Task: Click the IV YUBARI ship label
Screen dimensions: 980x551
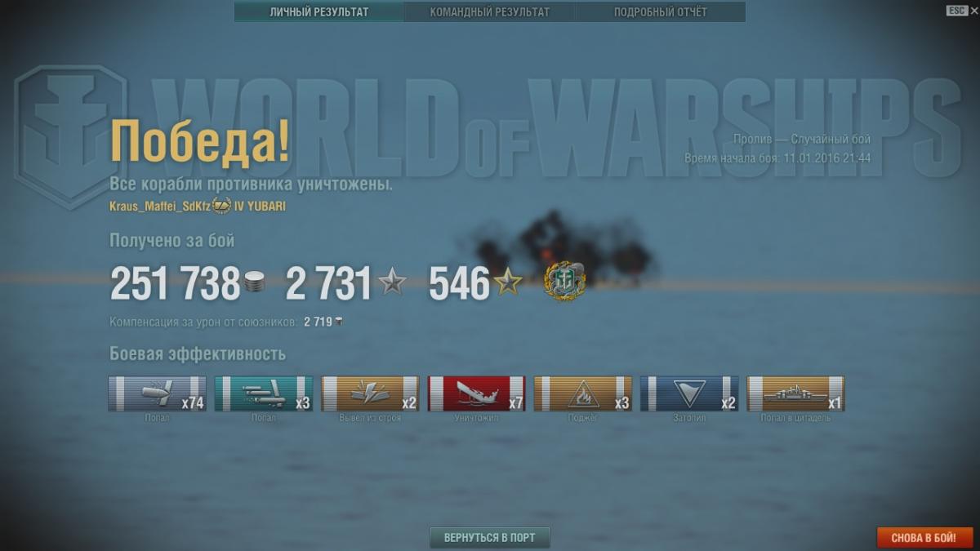Action: 260,207
